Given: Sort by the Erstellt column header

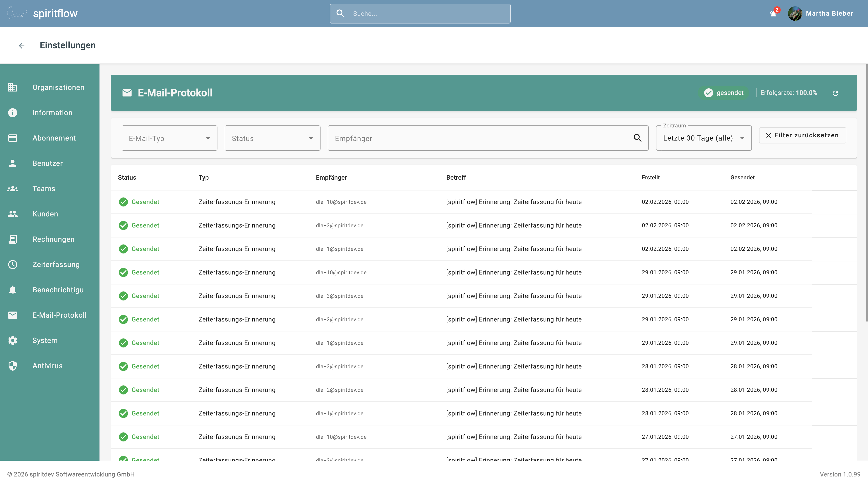Looking at the screenshot, I should (x=651, y=178).
